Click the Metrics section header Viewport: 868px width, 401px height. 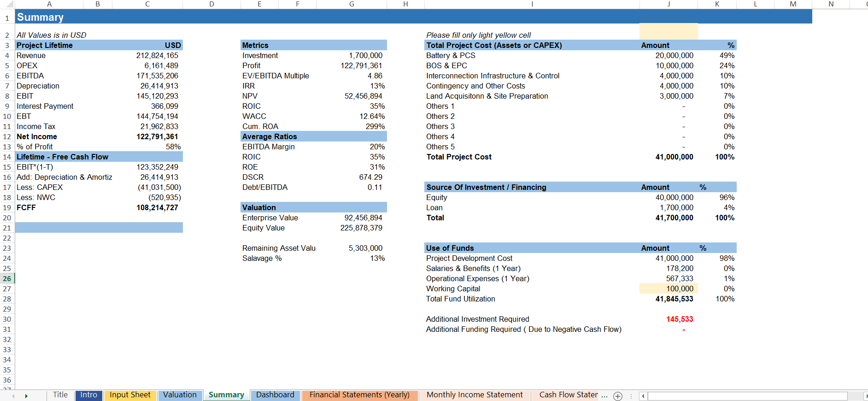(313, 45)
